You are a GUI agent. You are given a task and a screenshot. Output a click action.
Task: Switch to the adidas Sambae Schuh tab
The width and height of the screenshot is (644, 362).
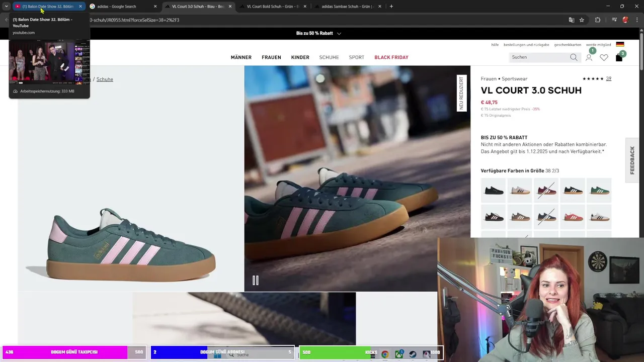tap(347, 7)
